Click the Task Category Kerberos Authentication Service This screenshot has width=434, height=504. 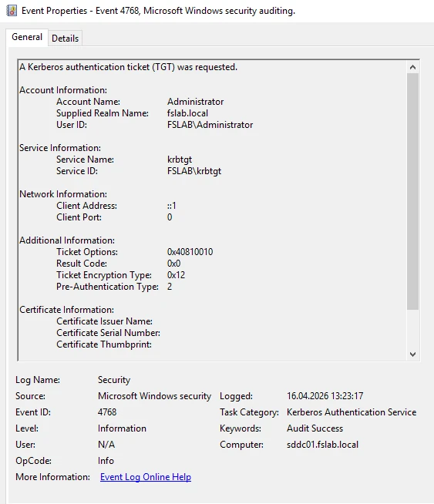coord(352,412)
